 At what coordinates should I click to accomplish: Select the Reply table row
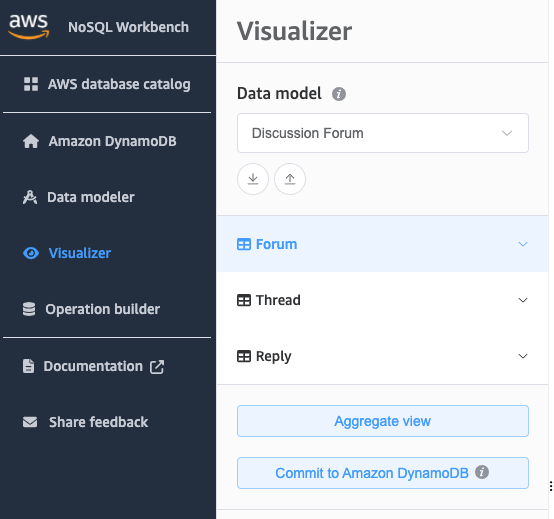tap(382, 356)
